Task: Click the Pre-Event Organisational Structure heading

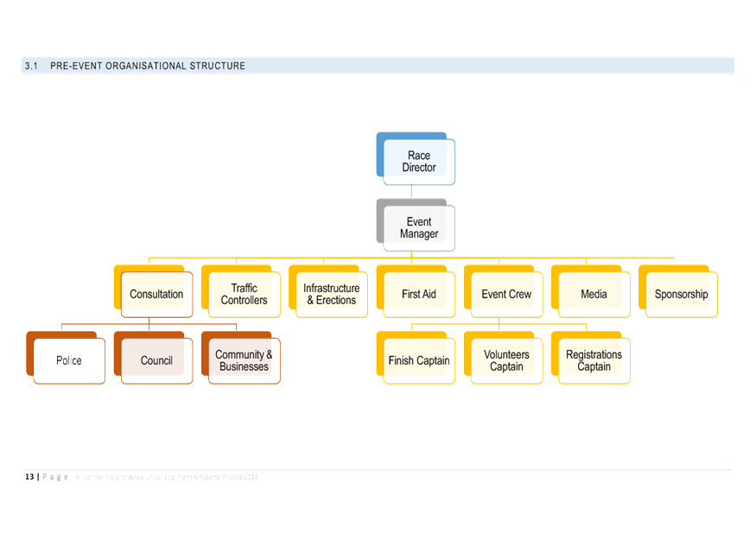Action: coord(149,65)
